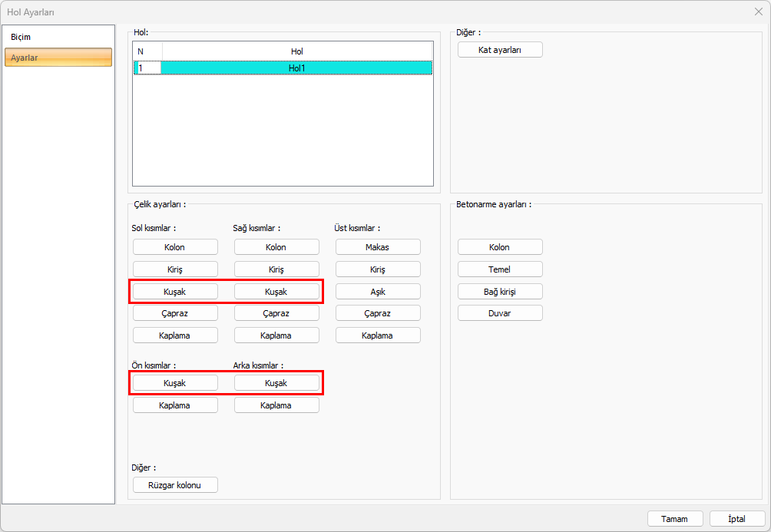The height and width of the screenshot is (532, 771).
Task: Open Kolon settings under Sol kısımlar
Action: pos(175,247)
